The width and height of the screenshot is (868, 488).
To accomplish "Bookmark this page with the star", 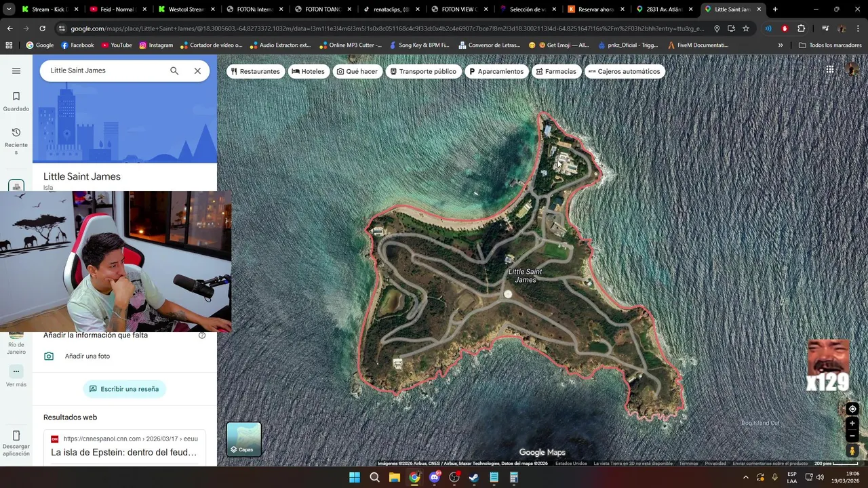I will (x=746, y=28).
